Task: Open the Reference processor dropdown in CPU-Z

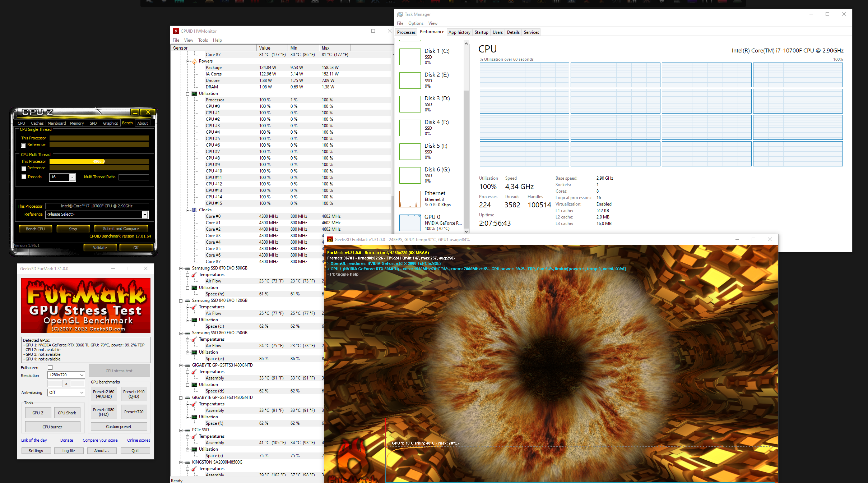Action: [145, 215]
